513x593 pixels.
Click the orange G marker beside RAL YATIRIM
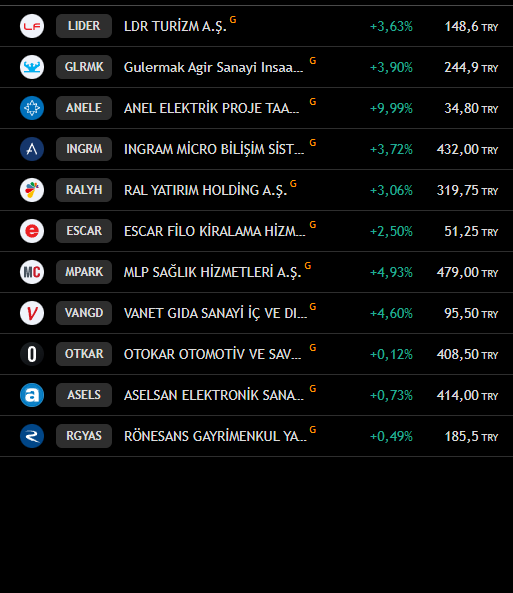click(x=293, y=183)
